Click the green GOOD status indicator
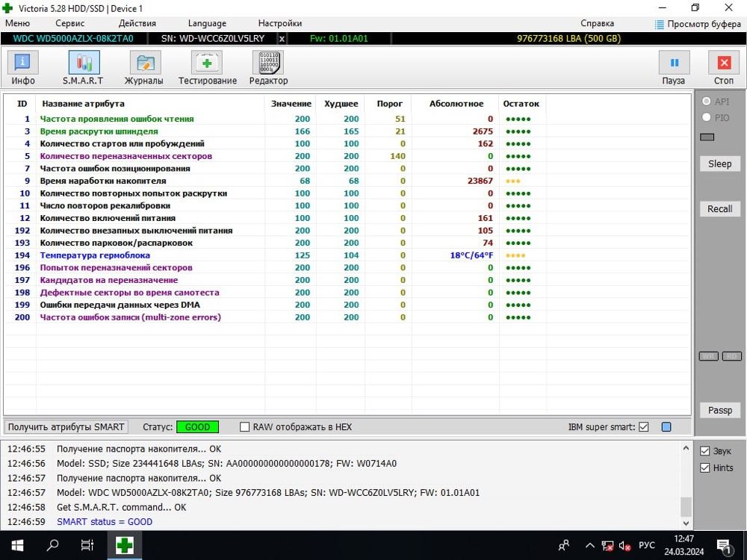The width and height of the screenshot is (747, 560). click(197, 427)
